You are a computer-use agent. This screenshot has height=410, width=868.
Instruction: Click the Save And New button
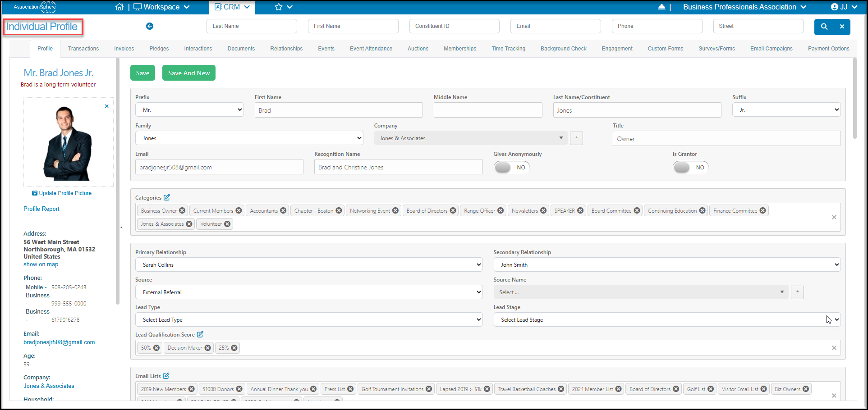pyautogui.click(x=189, y=73)
